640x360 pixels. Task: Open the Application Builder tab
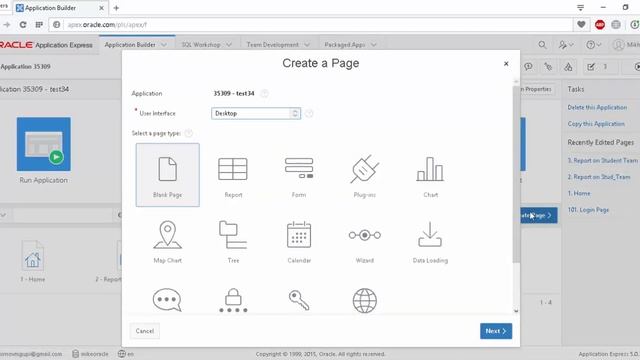(130, 45)
